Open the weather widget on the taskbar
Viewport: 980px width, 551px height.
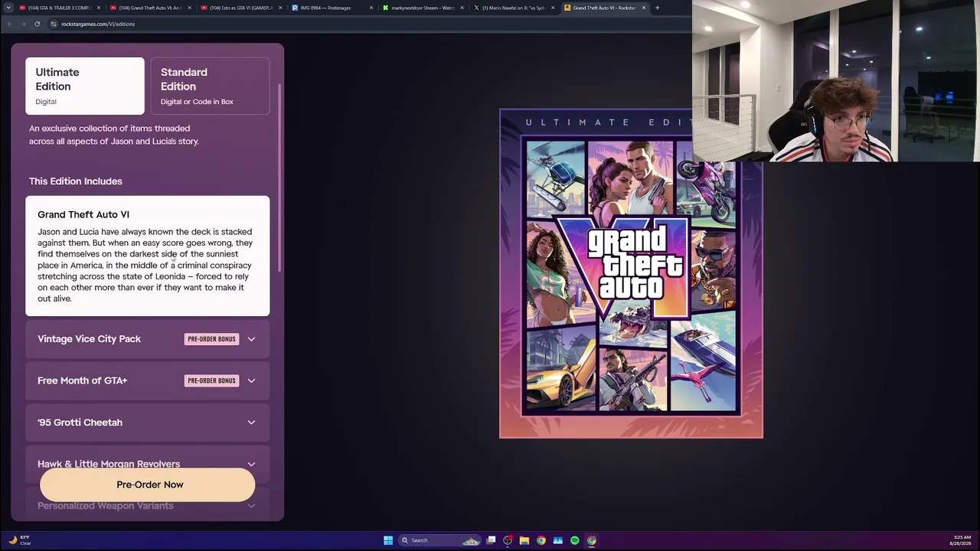pyautogui.click(x=20, y=540)
